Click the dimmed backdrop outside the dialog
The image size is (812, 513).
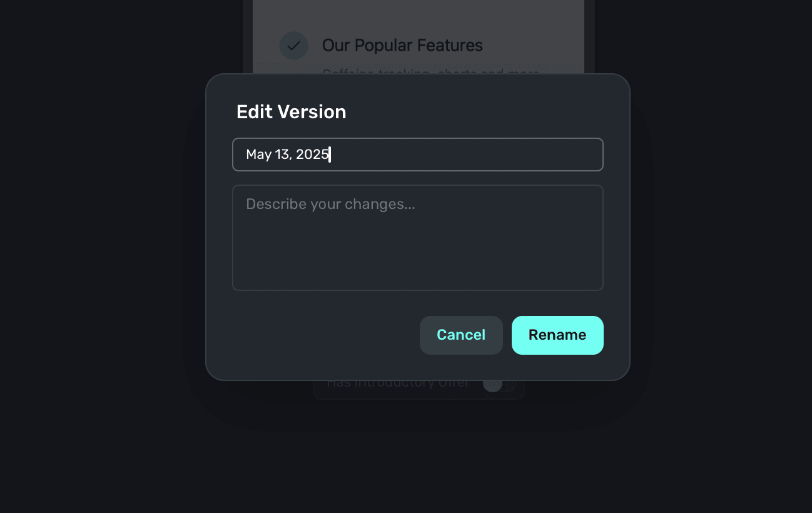pyautogui.click(x=94, y=250)
